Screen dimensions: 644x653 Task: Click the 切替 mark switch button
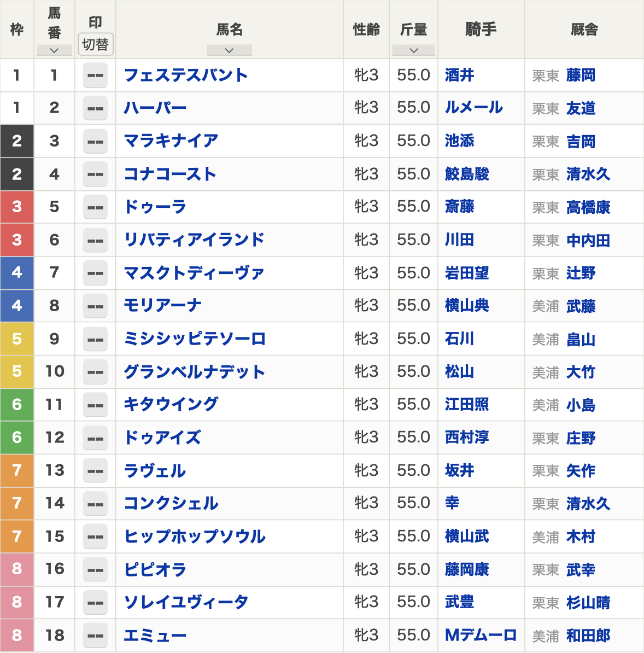click(x=95, y=44)
